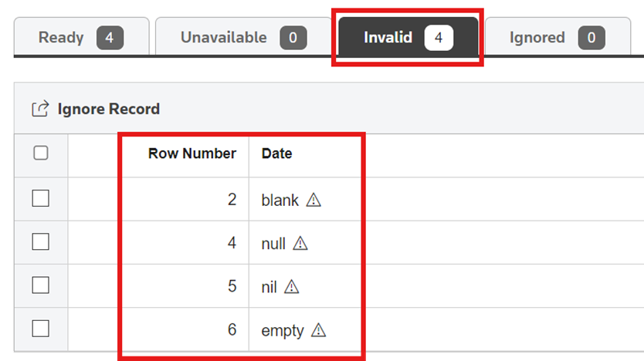Viewport: 644px width, 361px height.
Task: Click the Ignore Record export icon
Action: coord(40,109)
